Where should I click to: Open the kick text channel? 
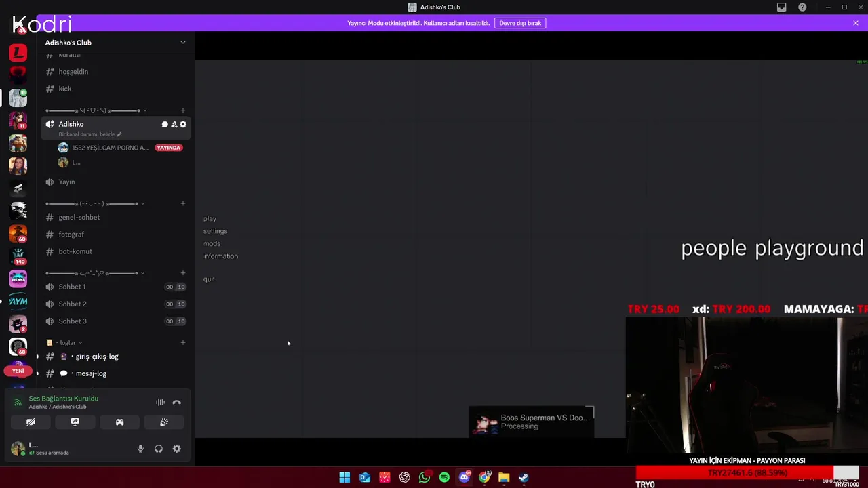pos(115,89)
